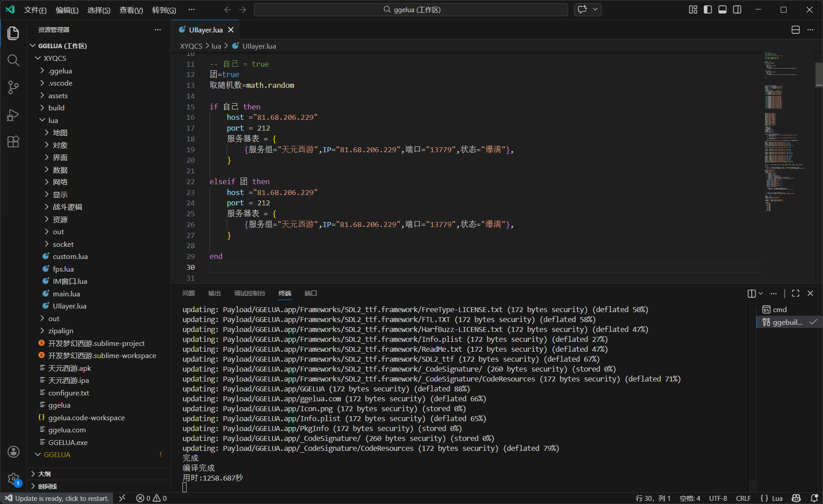Click the ggelua workspace search box
The height and width of the screenshot is (504, 823).
point(411,9)
